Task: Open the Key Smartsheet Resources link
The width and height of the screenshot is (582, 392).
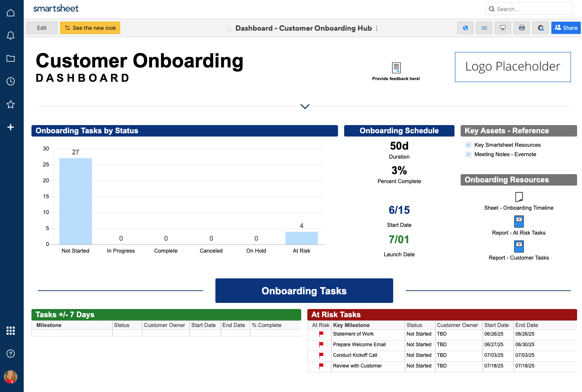Action: click(507, 145)
